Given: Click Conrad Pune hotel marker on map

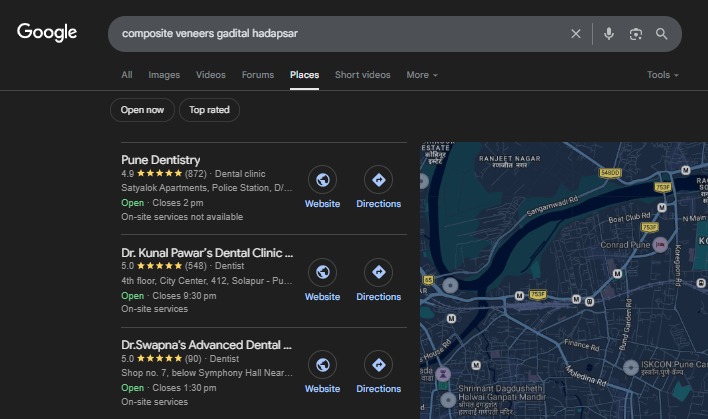Looking at the screenshot, I should pyautogui.click(x=660, y=245).
